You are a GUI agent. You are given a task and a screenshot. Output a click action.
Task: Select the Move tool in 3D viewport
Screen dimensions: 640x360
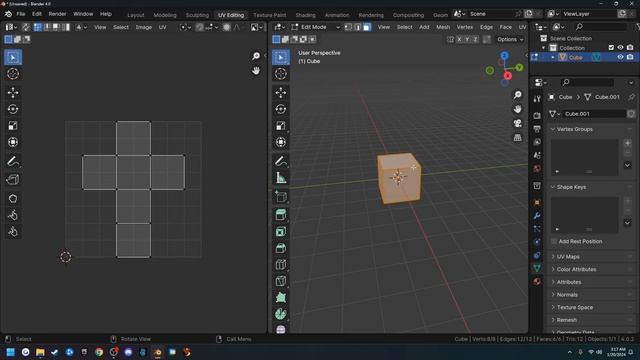coord(281,93)
